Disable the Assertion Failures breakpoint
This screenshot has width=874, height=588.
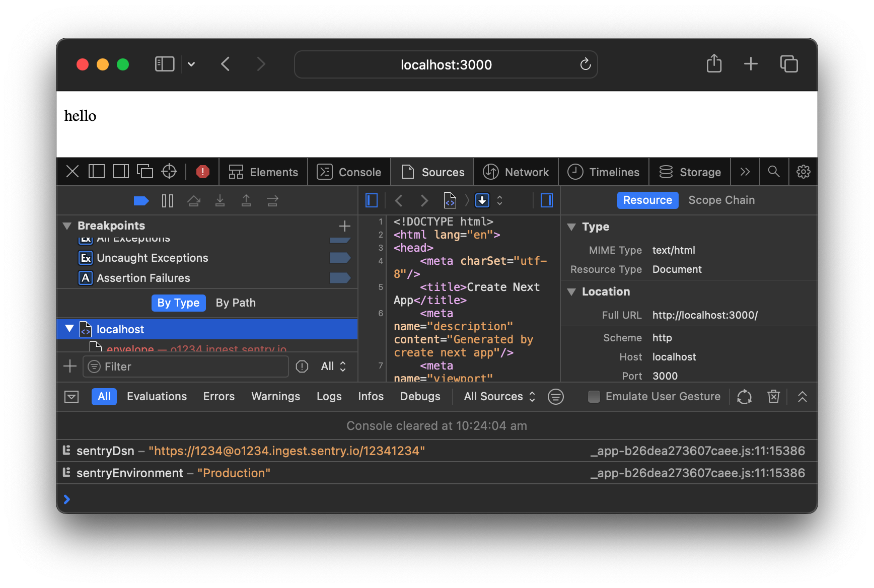pos(340,278)
